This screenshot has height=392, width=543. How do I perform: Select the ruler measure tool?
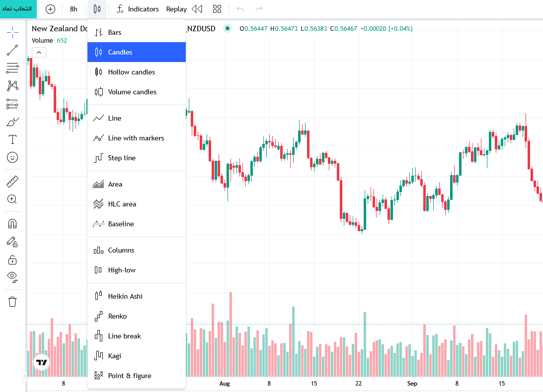pos(12,182)
